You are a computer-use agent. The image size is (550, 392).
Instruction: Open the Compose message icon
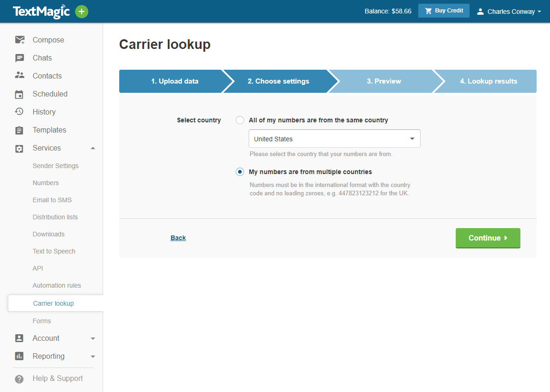19,40
